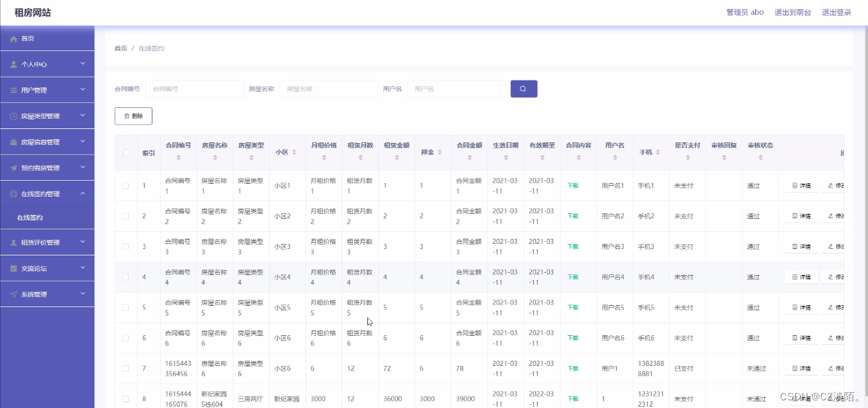Viewport: 868px width, 408px height.
Task: Click the briefcase icon next to 房屋信息管理
Action: click(14, 142)
